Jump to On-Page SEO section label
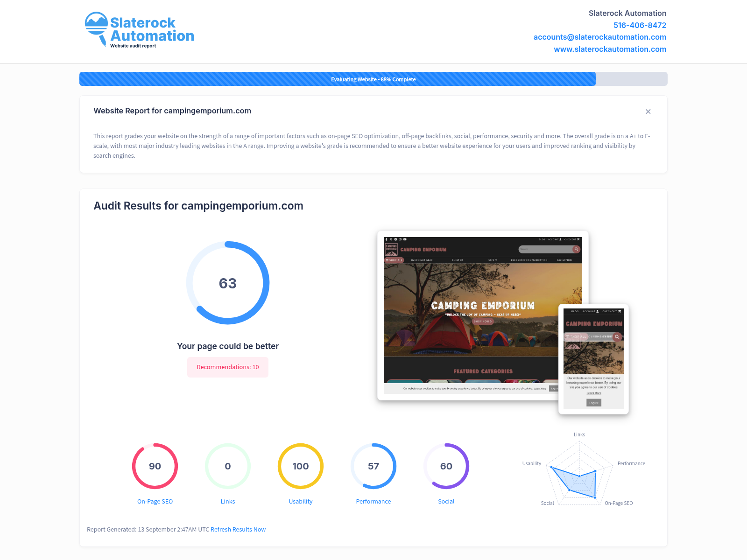 pyautogui.click(x=155, y=501)
